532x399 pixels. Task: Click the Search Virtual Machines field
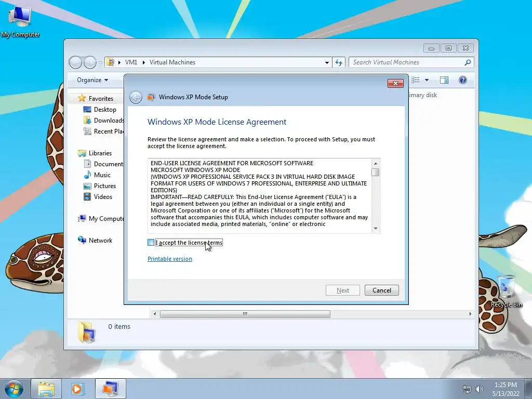coord(407,62)
